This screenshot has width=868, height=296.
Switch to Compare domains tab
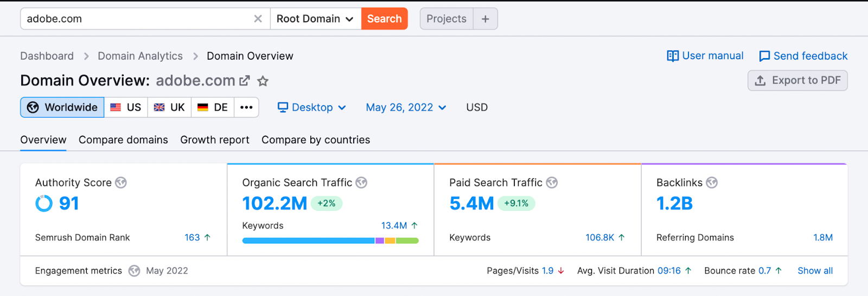click(x=123, y=140)
